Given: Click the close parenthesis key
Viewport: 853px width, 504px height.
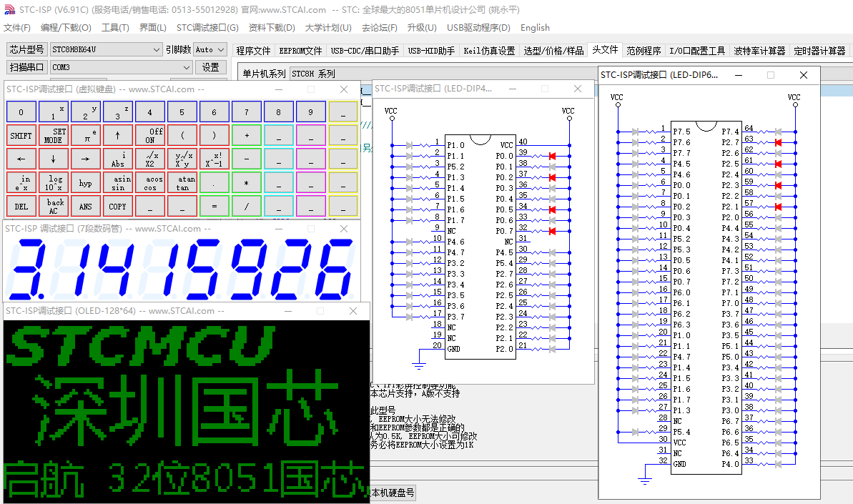Looking at the screenshot, I should (x=214, y=135).
